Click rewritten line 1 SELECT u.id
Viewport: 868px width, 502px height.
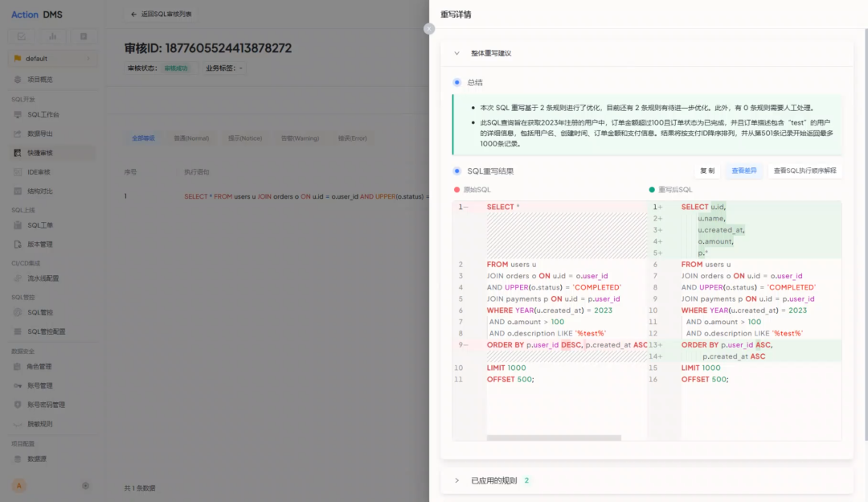[703, 207]
